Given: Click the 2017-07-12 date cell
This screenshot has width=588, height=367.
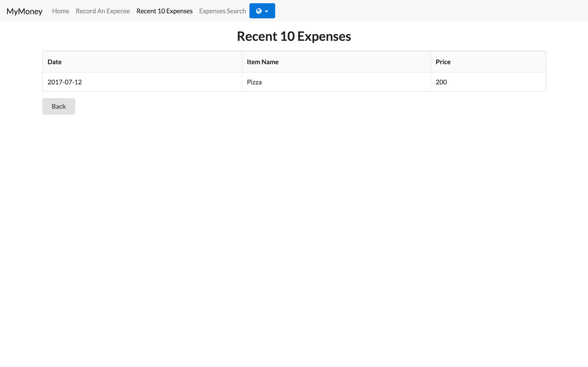Looking at the screenshot, I should pos(64,82).
